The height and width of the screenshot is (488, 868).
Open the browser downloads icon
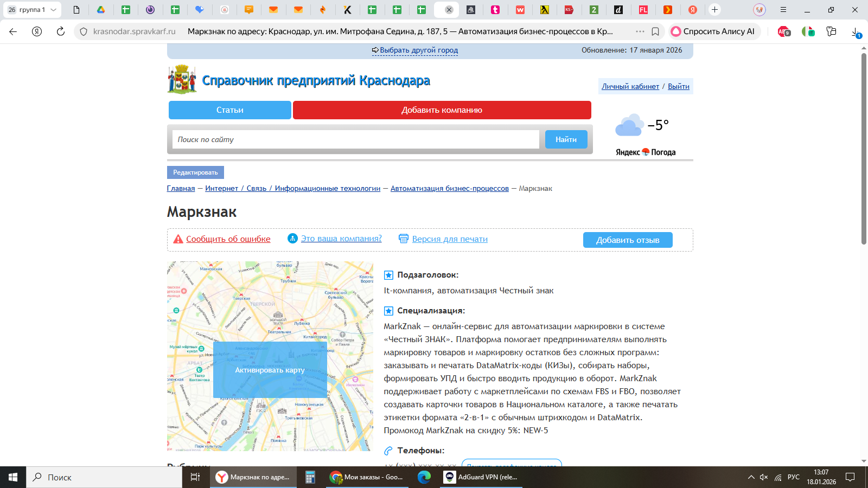(x=856, y=32)
